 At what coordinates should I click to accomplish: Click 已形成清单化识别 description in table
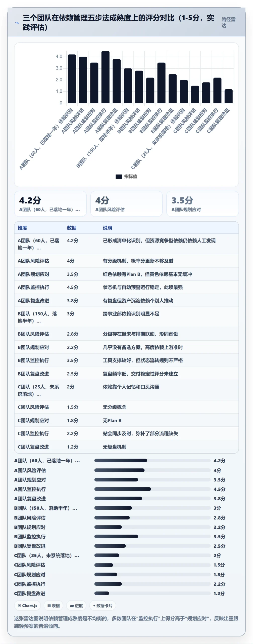coord(159,240)
